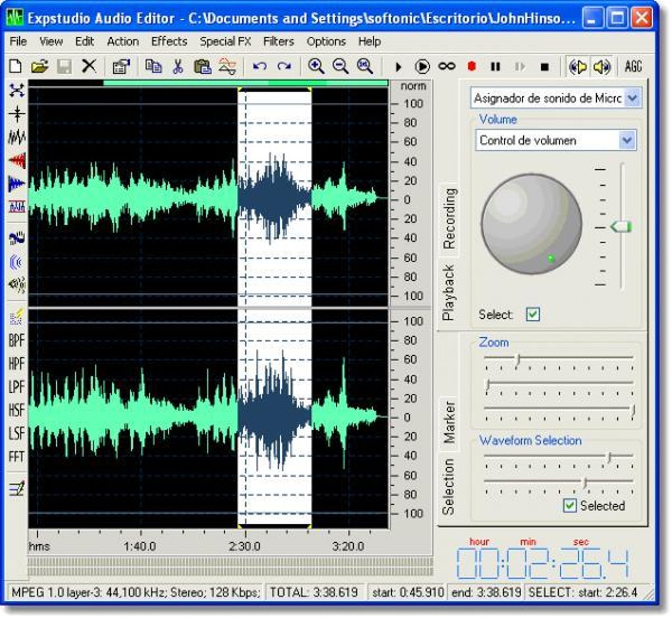Click the Cut scissors icon
The width and height of the screenshot is (672, 618).
click(178, 67)
